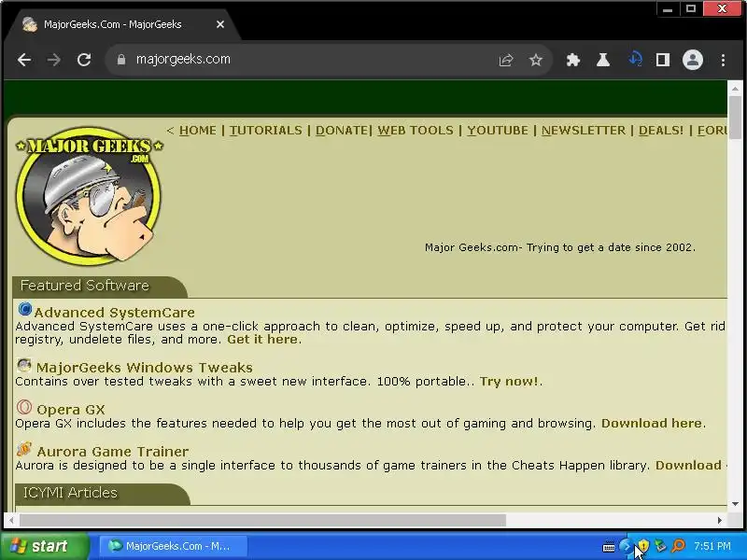The image size is (747, 560).
Task: Click the blue globe tray icon
Action: click(x=626, y=546)
